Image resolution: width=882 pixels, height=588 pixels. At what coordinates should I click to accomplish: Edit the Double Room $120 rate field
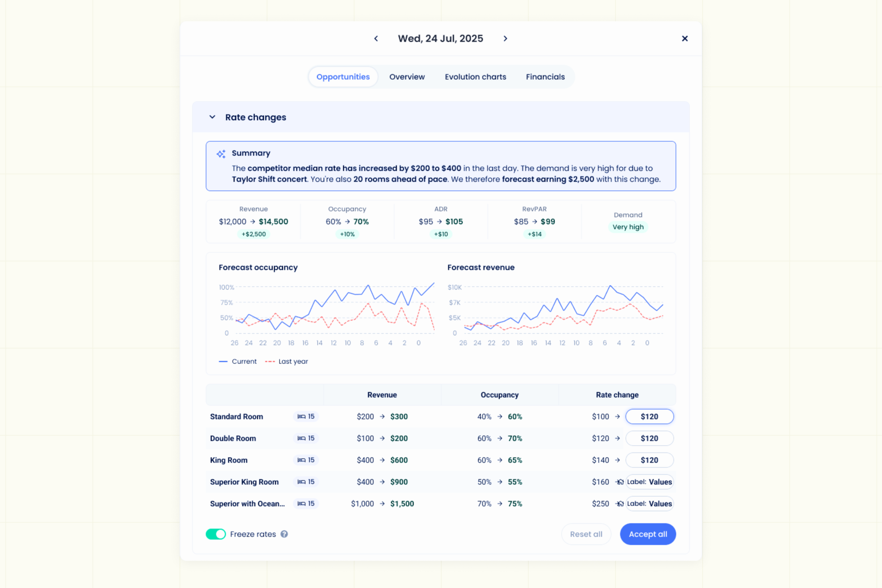649,439
